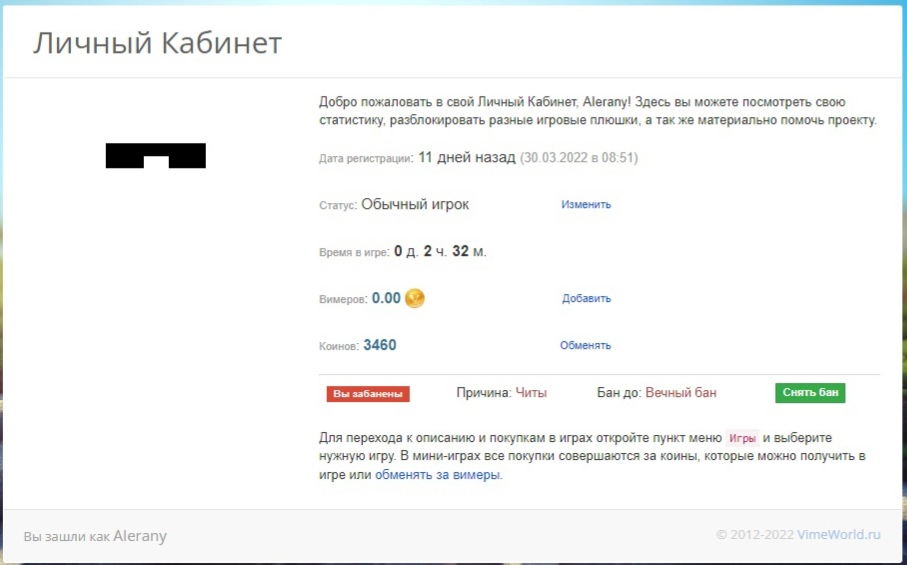
Task: Click the Обычный игрок status text
Action: [415, 204]
